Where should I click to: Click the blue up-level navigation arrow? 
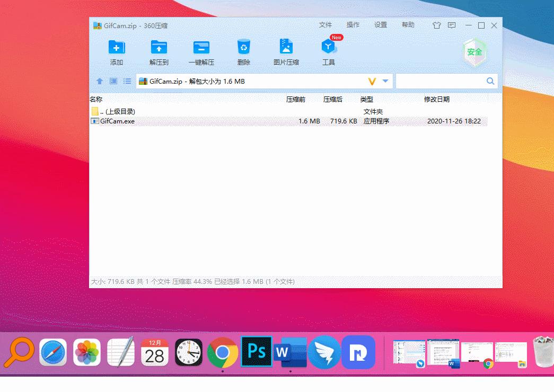(100, 81)
